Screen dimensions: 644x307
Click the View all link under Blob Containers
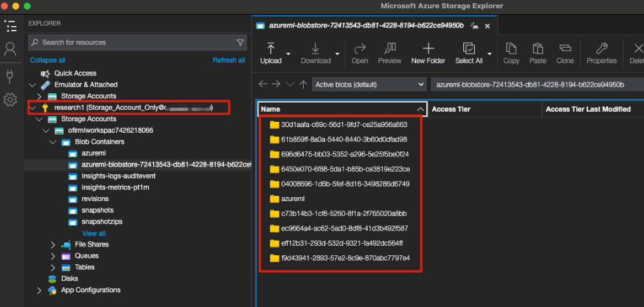[94, 233]
